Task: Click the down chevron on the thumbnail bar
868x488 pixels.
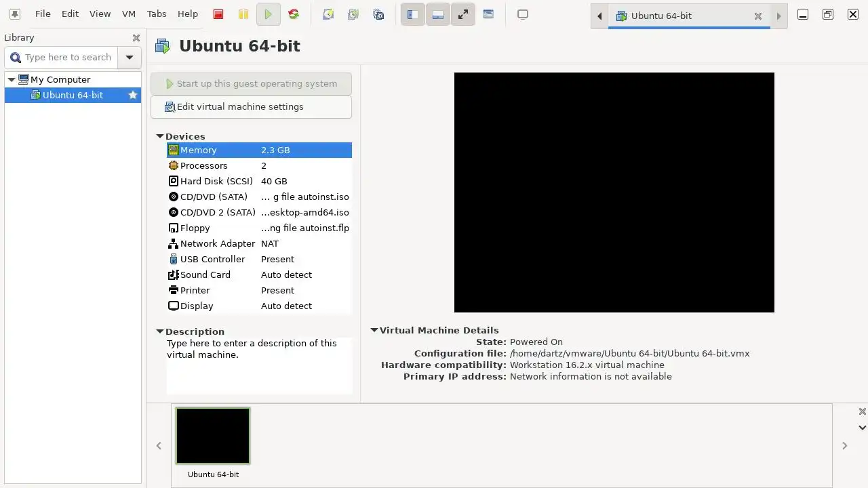Action: coord(862,428)
